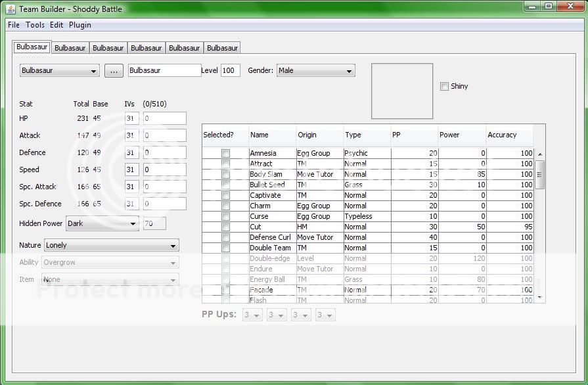Check the Double Team move checkbox
This screenshot has width=588, height=385.
225,248
